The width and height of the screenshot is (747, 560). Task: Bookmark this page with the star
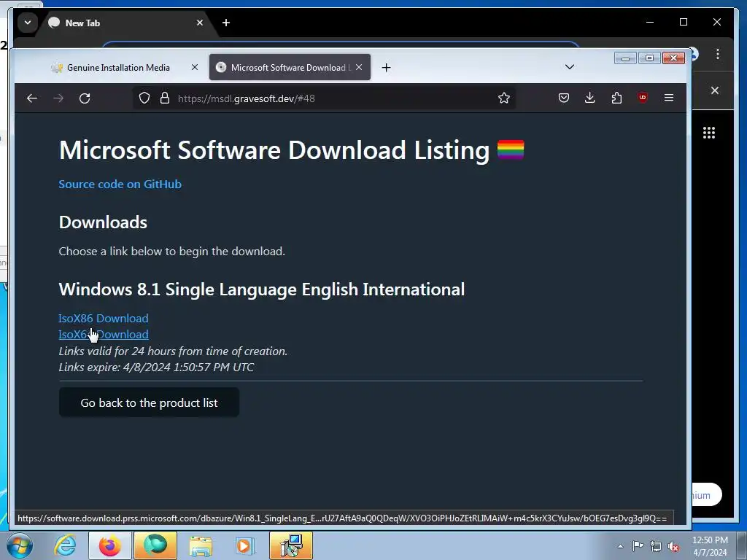click(x=503, y=98)
